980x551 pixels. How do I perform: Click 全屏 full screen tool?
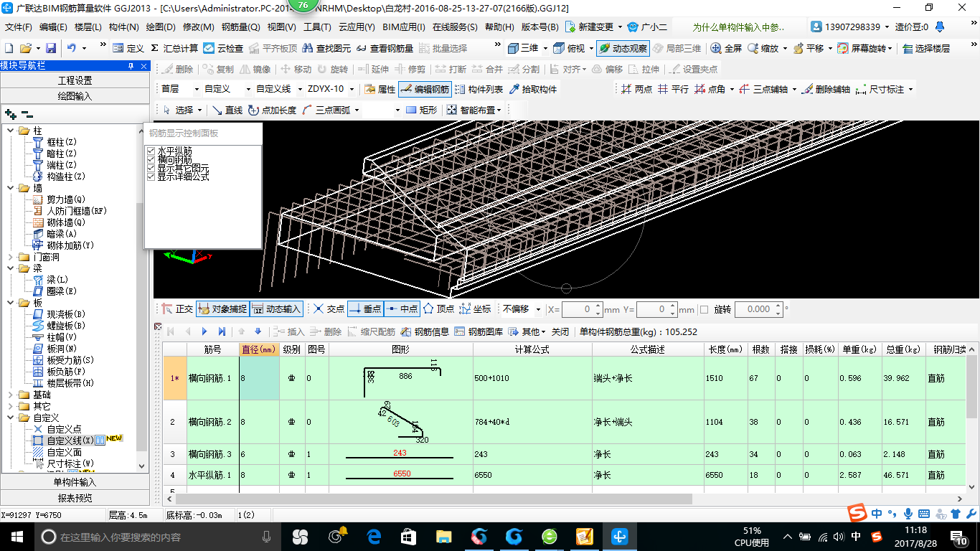[x=726, y=48]
